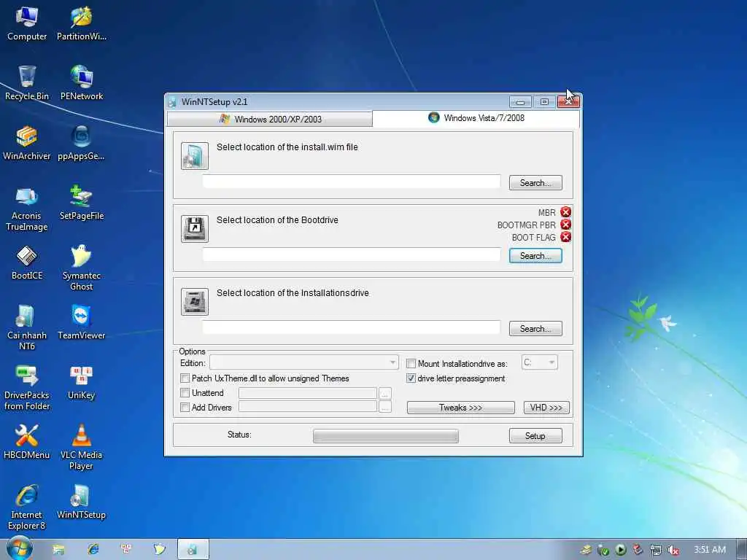747x560 pixels.
Task: Click the install.wim path input field
Action: (x=352, y=182)
